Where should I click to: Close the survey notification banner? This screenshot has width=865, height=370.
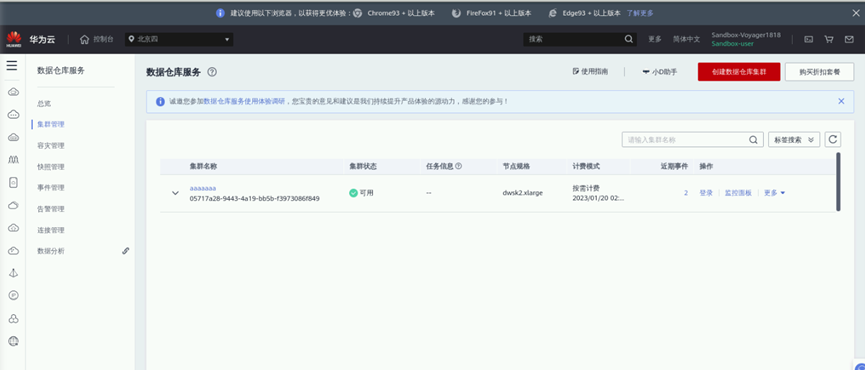(841, 101)
